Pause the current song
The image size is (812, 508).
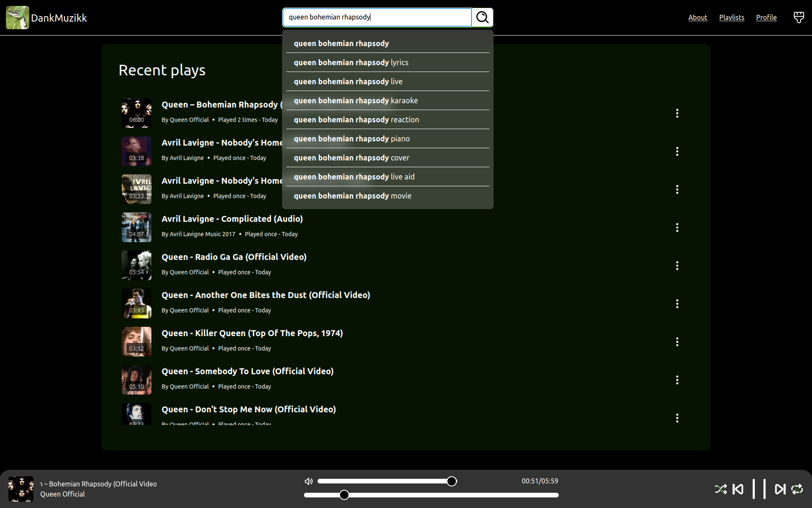(759, 489)
